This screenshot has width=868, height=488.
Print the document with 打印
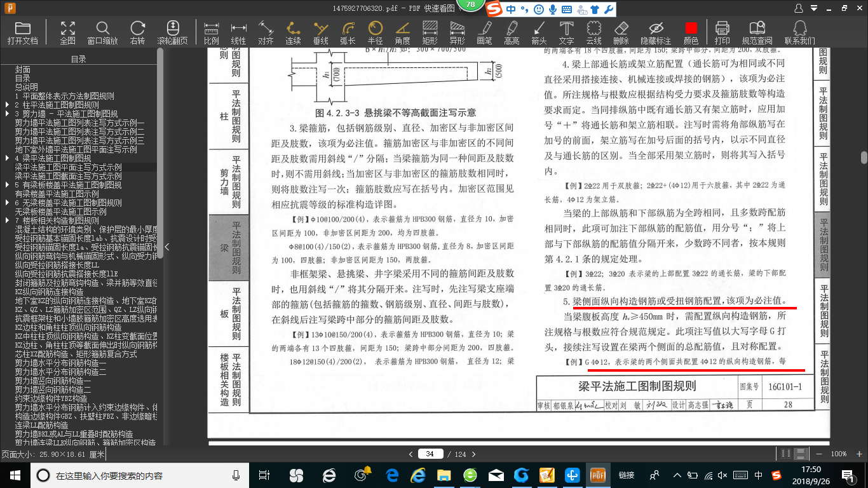pyautogui.click(x=722, y=32)
